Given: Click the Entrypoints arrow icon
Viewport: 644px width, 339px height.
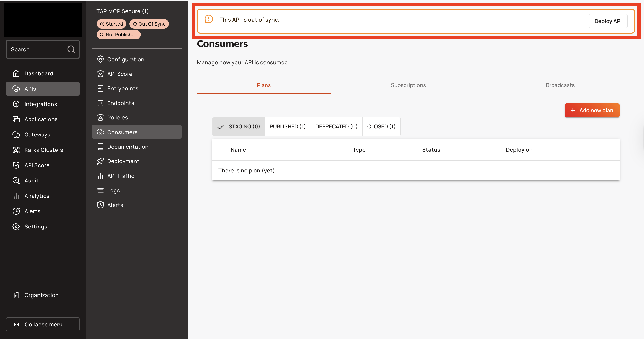Looking at the screenshot, I should (100, 88).
